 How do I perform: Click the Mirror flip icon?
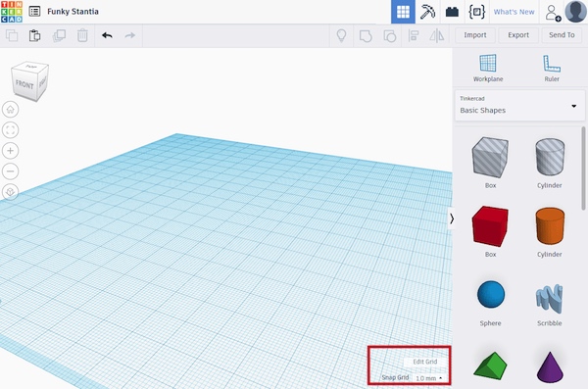tap(437, 36)
